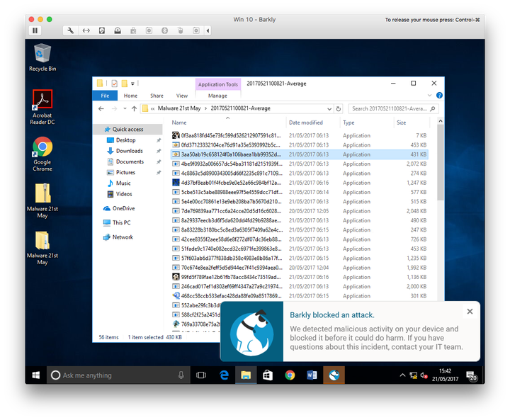Select the lower Malware 21st May folder
The image size is (510, 420).
click(42, 248)
